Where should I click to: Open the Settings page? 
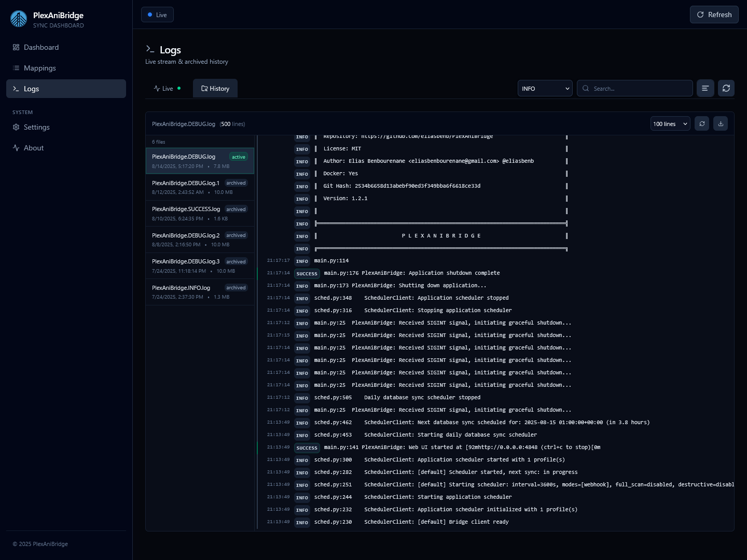(66, 127)
